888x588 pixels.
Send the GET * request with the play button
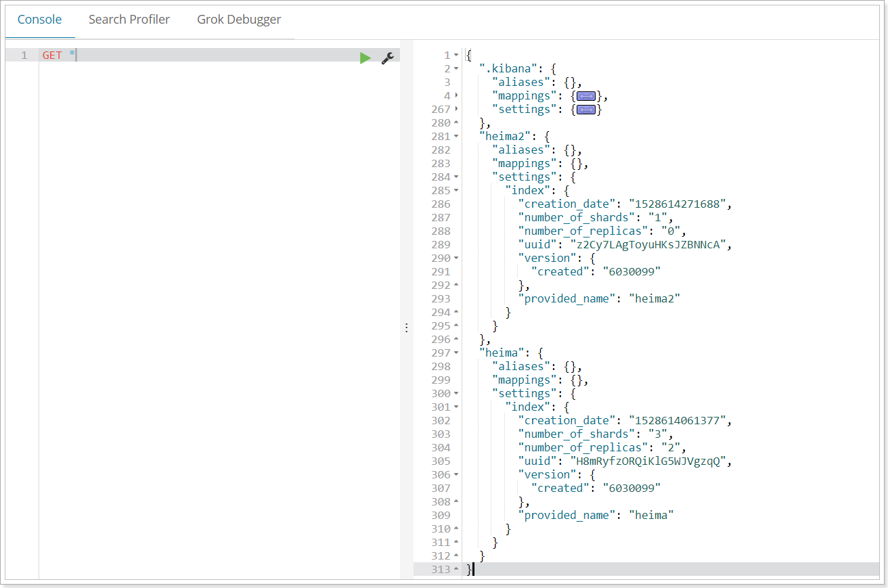pos(365,58)
